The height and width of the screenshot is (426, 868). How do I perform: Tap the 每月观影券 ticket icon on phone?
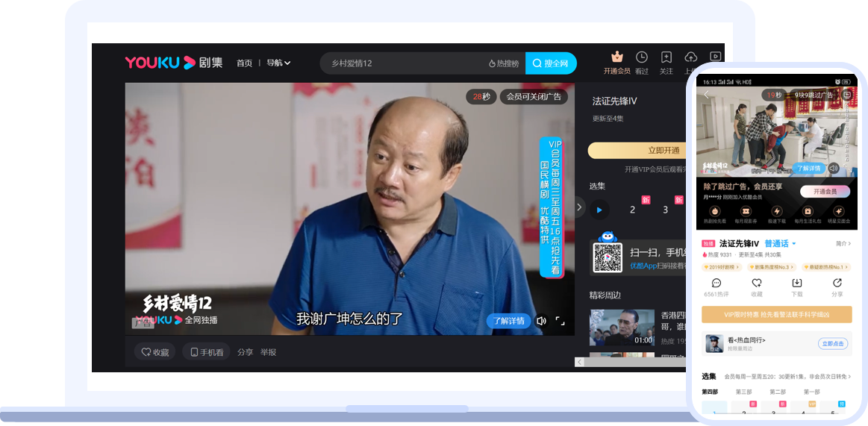pos(745,211)
